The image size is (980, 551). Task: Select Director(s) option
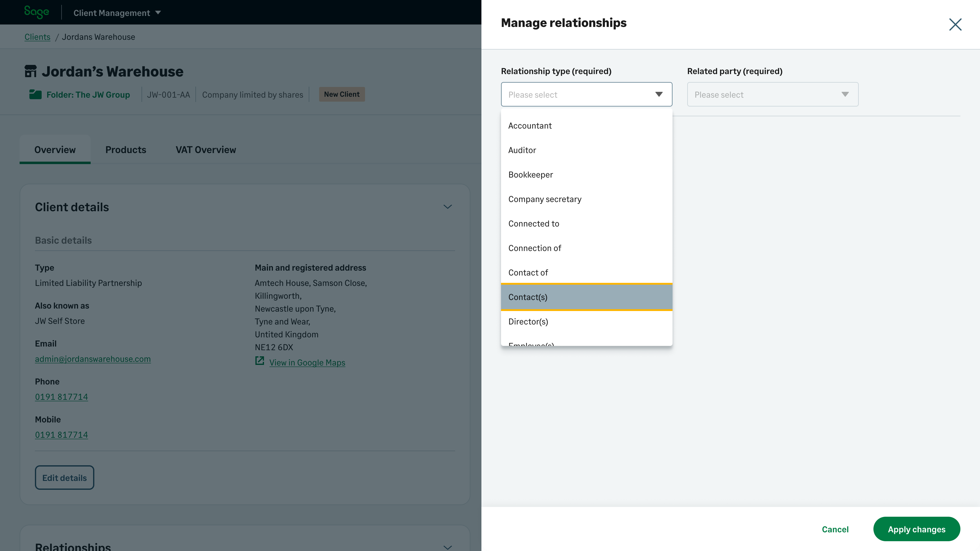(528, 322)
